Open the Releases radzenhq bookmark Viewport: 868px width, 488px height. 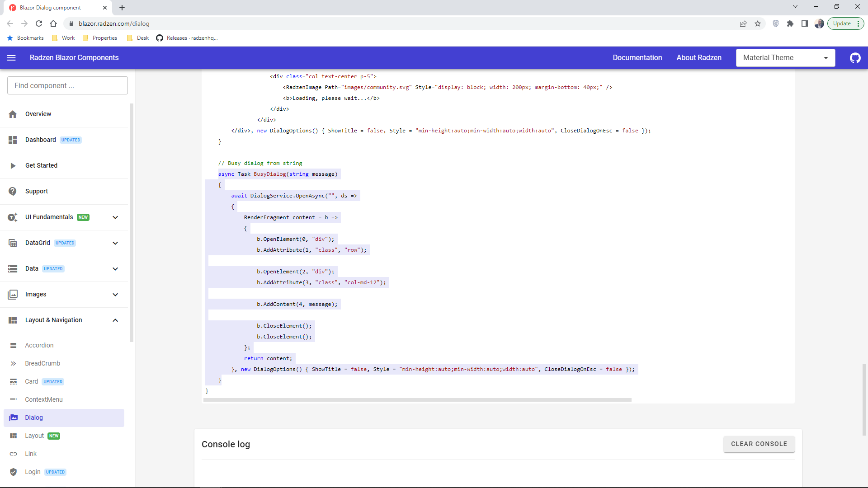point(187,38)
